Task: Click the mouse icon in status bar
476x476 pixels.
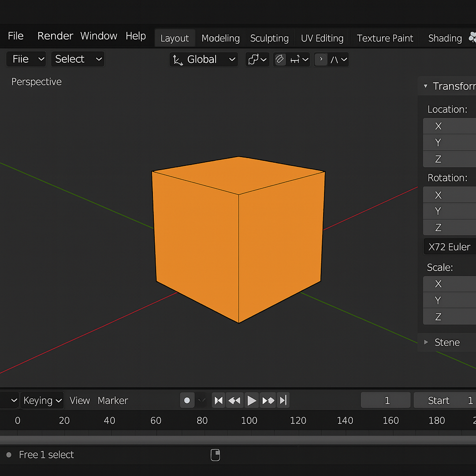Action: 215,455
